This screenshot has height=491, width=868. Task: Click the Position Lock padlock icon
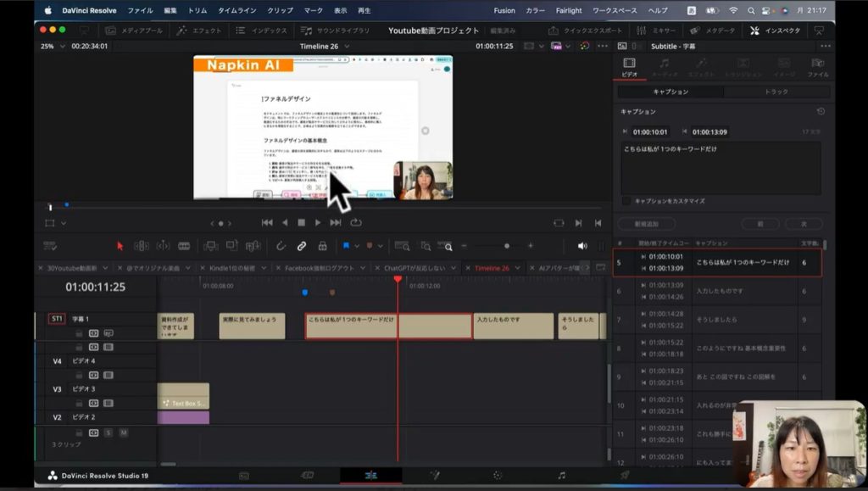322,246
